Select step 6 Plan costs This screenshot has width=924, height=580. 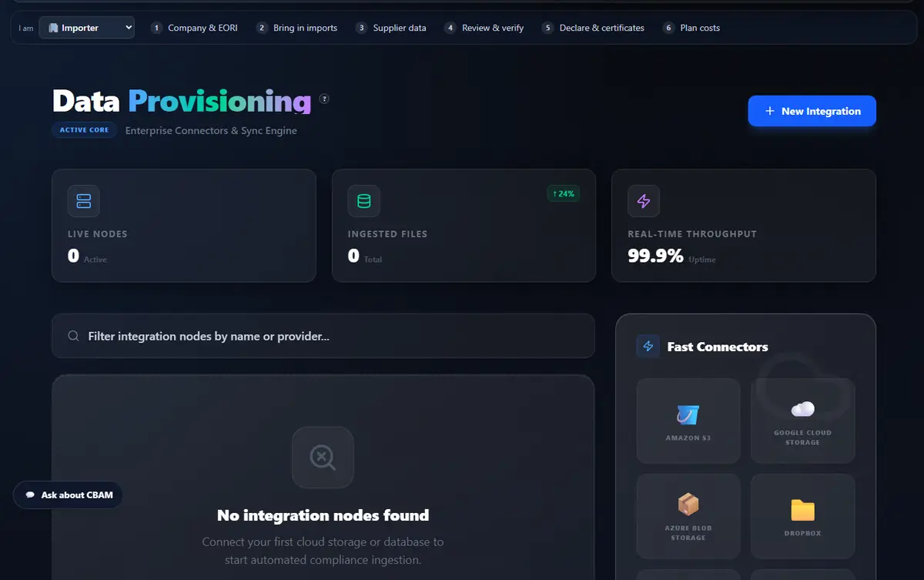[691, 28]
